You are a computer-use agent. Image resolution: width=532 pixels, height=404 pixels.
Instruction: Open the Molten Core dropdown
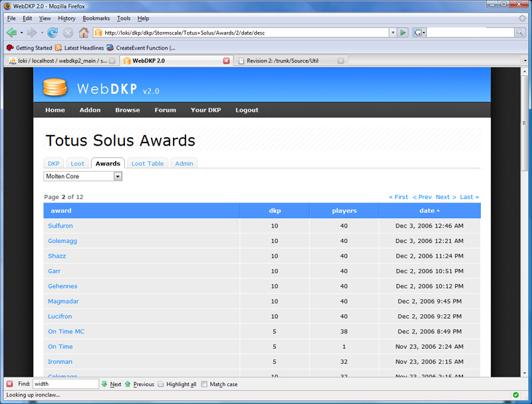pos(118,176)
